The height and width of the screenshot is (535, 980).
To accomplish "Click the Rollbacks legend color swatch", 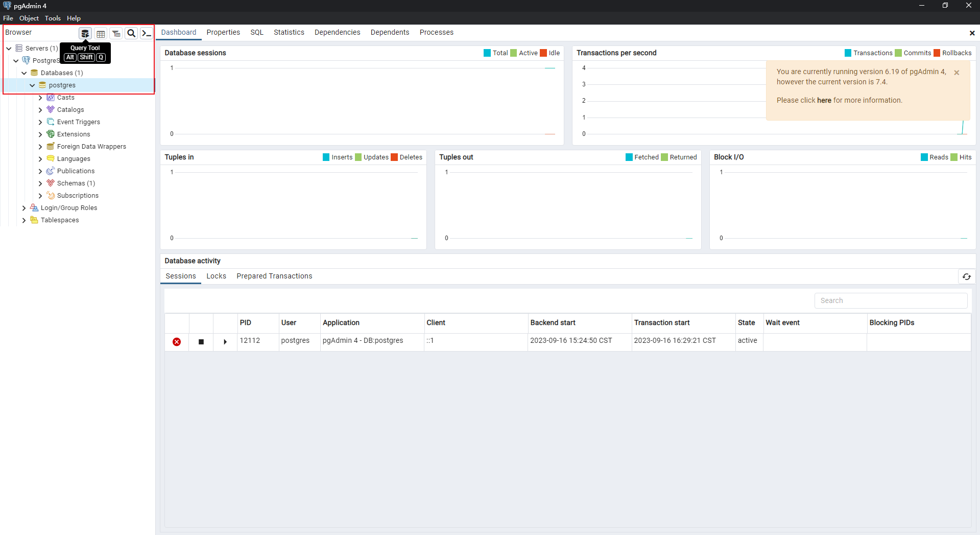I will [937, 53].
